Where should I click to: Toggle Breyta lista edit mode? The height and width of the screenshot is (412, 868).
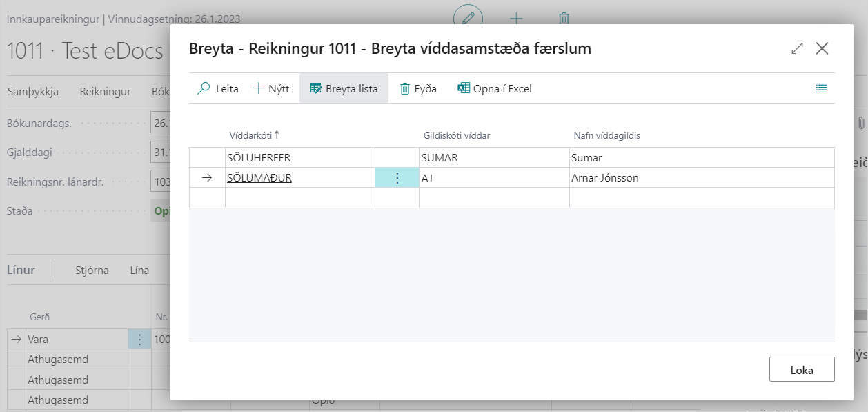[344, 88]
